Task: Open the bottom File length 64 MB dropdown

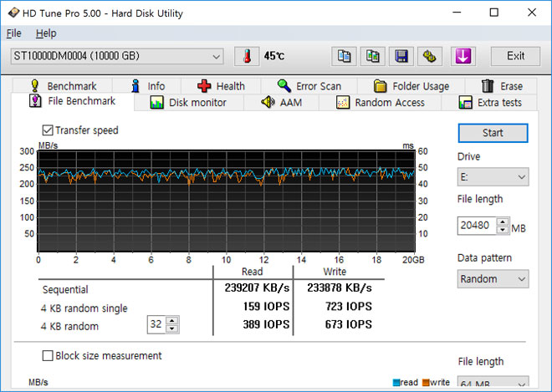Action: (x=493, y=382)
